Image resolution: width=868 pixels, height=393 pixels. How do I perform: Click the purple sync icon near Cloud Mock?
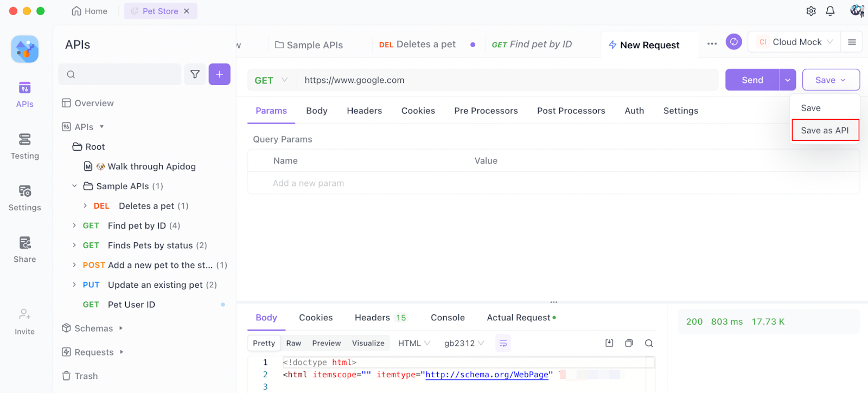pyautogui.click(x=733, y=41)
